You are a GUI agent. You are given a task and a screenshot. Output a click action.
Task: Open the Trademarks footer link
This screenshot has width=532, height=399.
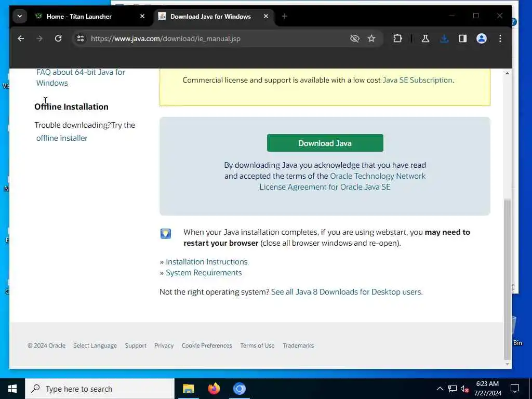[x=298, y=345]
